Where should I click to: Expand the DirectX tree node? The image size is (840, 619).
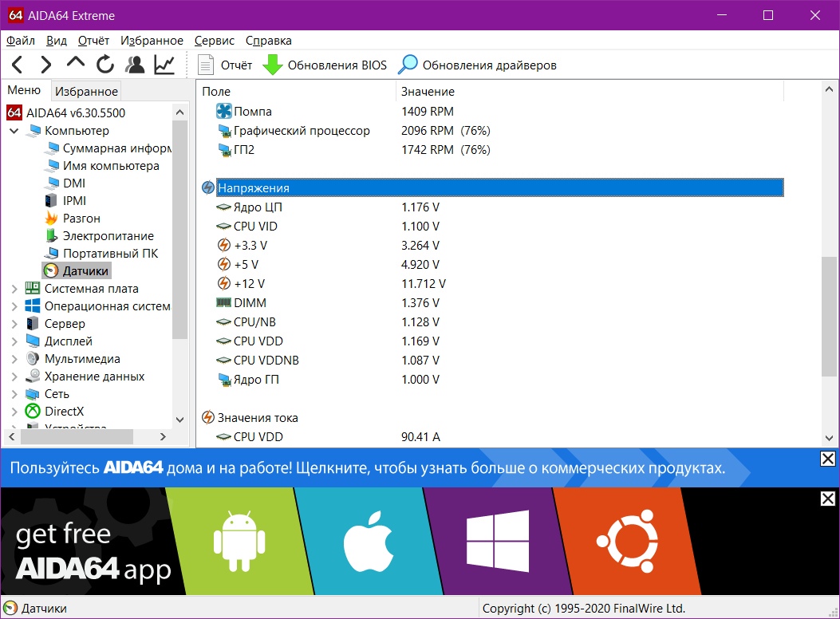(x=14, y=412)
